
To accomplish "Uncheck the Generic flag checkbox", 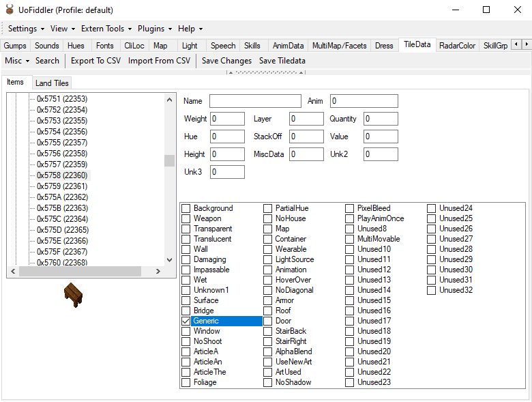I will 186,321.
